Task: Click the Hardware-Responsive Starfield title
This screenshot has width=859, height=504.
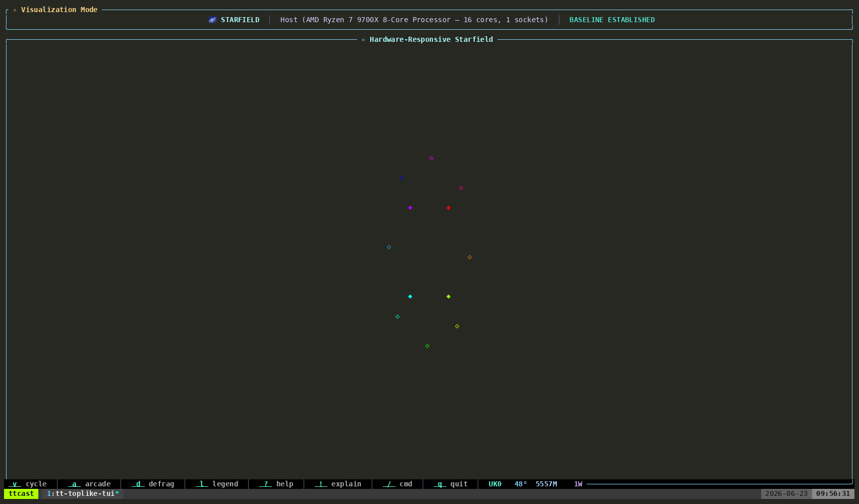Action: [431, 39]
